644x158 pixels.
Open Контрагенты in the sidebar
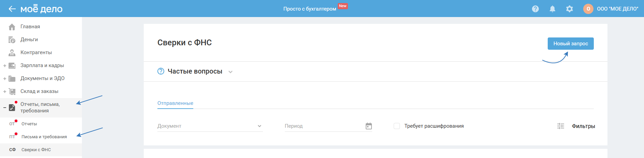click(36, 52)
